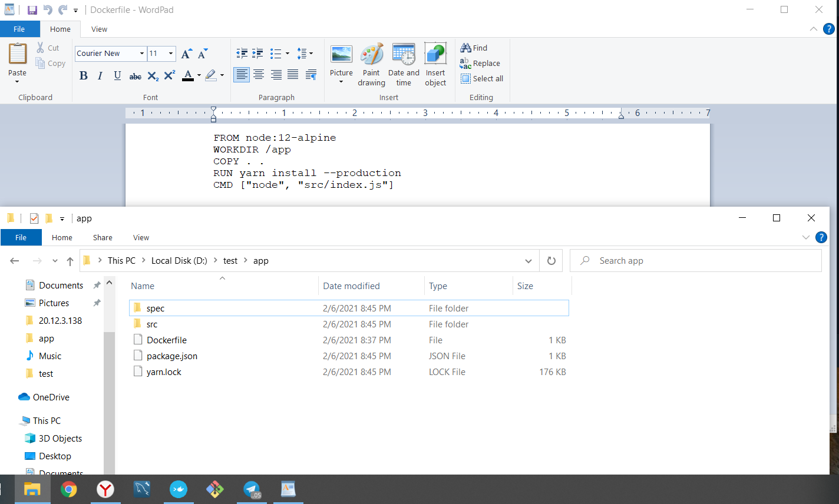
Task: Toggle Bold formatting in WordPad
Action: click(x=84, y=75)
